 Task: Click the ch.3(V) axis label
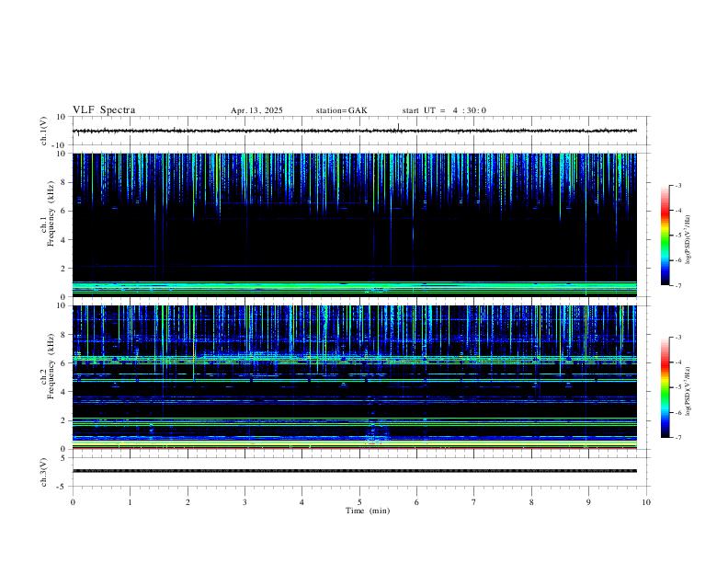pyautogui.click(x=44, y=472)
